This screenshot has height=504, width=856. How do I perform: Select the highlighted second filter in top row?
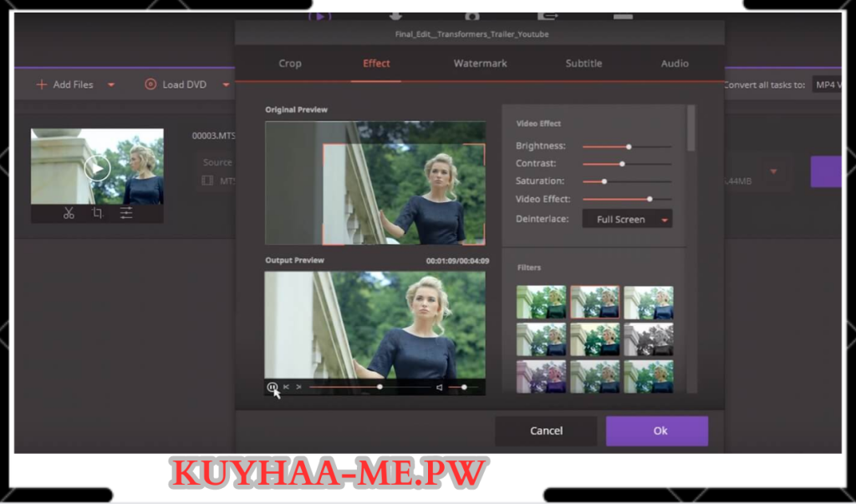595,302
